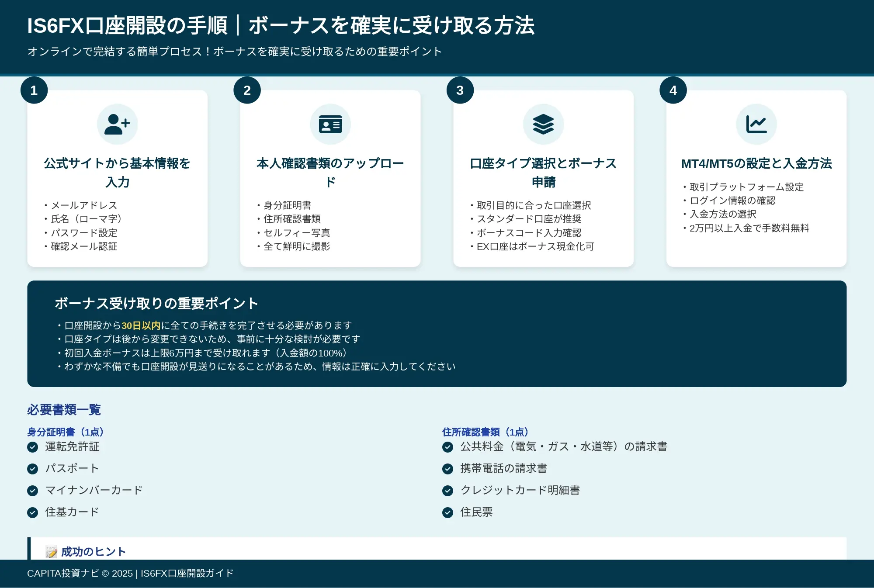Viewport: 874px width, 588px height.
Task: Click the add-user icon in step 1 card
Action: tap(117, 124)
